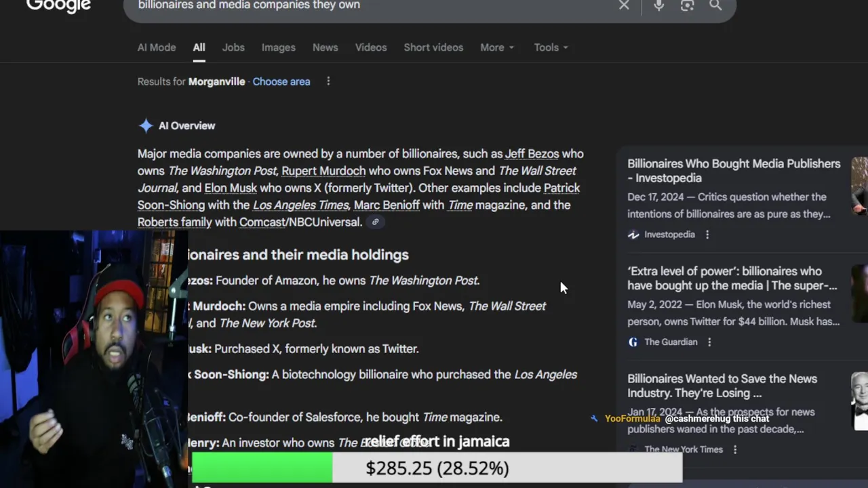Click the Investopedia source name
Viewport: 868px width, 488px height.
click(x=669, y=235)
